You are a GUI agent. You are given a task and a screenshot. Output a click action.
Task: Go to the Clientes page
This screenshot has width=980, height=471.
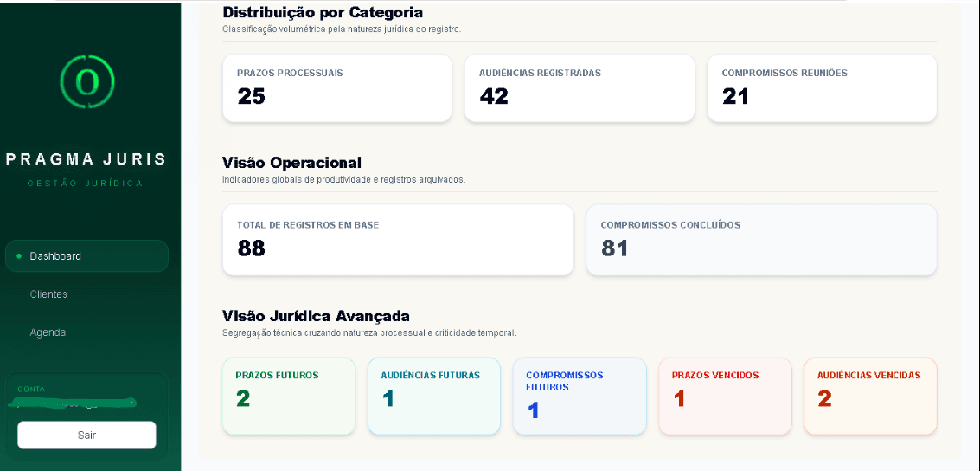coord(48,294)
